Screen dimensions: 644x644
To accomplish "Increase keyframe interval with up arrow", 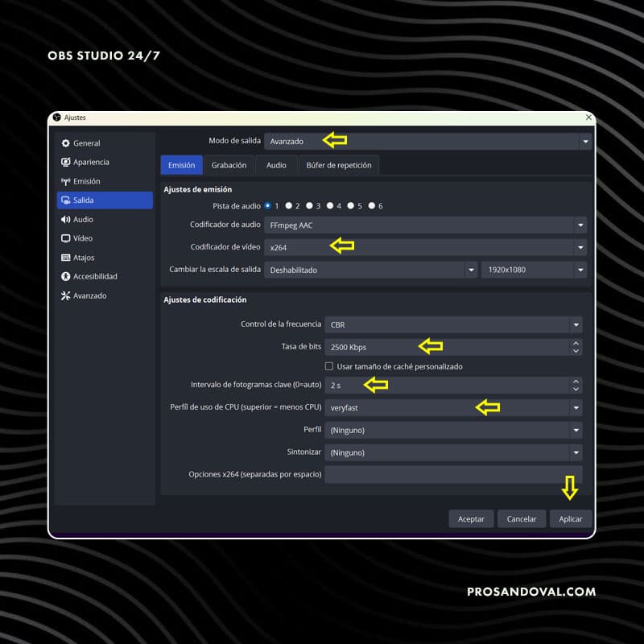I will coord(576,381).
